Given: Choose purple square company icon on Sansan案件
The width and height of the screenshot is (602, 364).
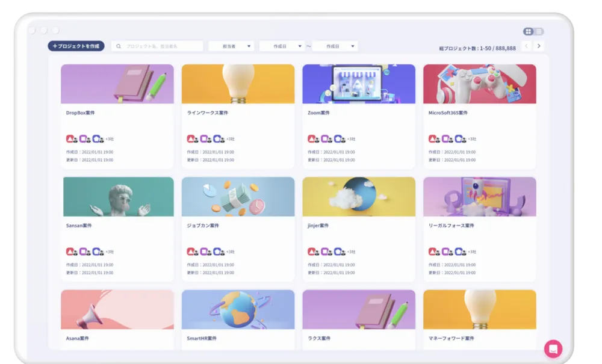Looking at the screenshot, I should pos(83,251).
